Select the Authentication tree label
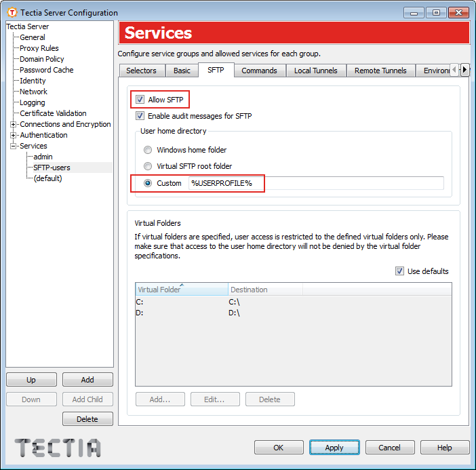This screenshot has height=470, width=476. (x=43, y=135)
